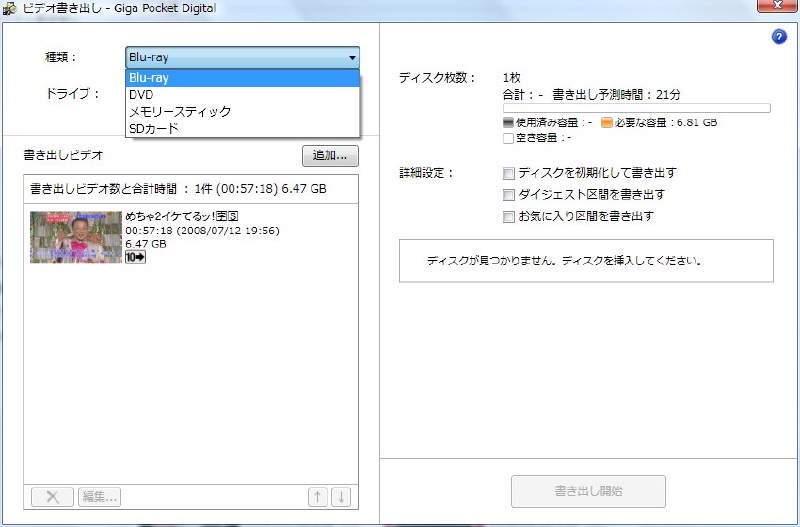The width and height of the screenshot is (800, 527).
Task: Check お気に入り区間を書き出す option
Action: (509, 216)
